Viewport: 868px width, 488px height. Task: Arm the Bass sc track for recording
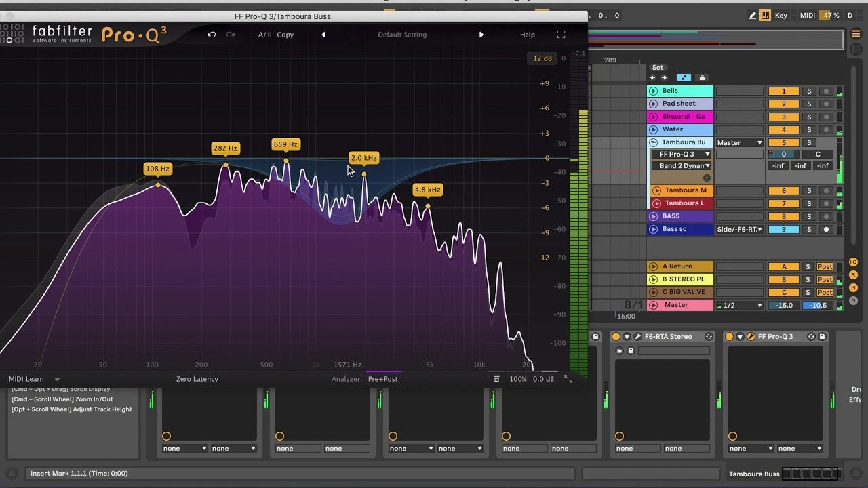[x=826, y=230]
